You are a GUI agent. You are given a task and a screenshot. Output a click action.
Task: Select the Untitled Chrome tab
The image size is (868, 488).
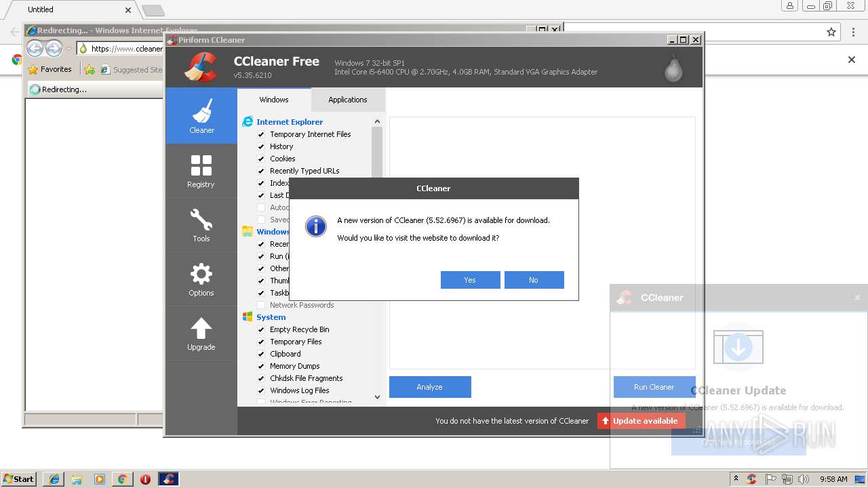click(71, 9)
